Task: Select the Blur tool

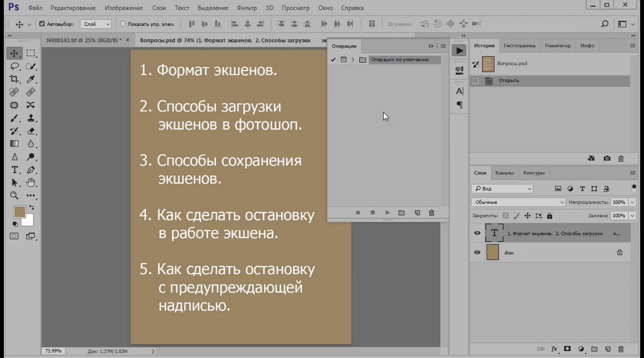Action: (x=31, y=144)
